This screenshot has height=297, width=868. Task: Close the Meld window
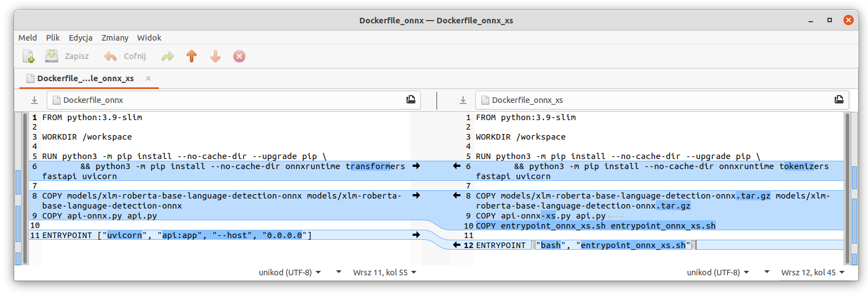pyautogui.click(x=848, y=21)
